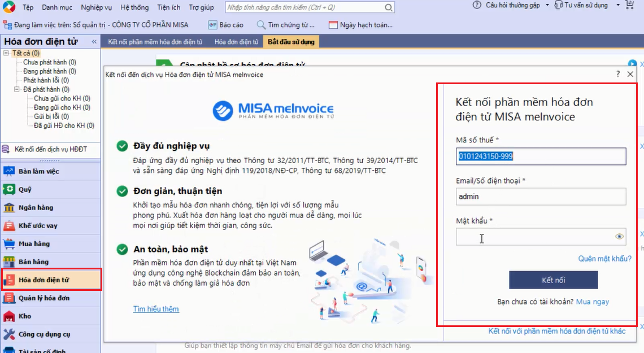The image size is (644, 353).
Task: Select Chưa gửi cho KH (0) item
Action: (x=62, y=98)
